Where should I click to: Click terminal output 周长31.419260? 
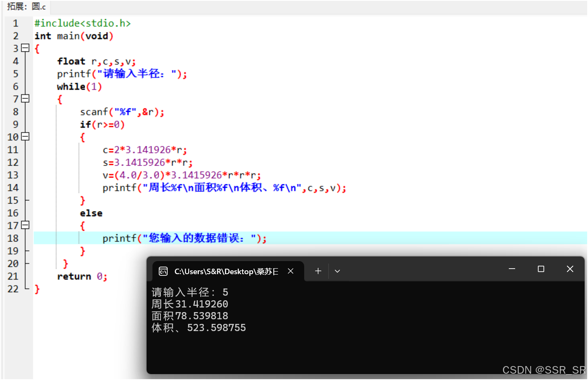pos(190,304)
